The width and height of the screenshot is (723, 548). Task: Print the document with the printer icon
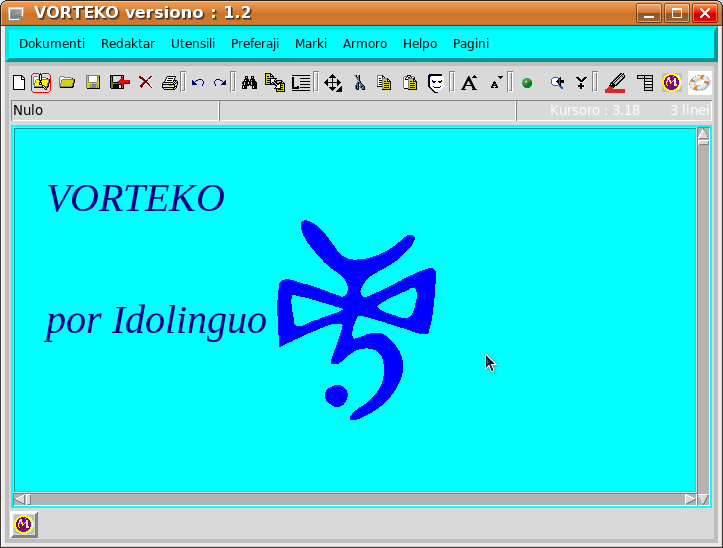pos(170,83)
